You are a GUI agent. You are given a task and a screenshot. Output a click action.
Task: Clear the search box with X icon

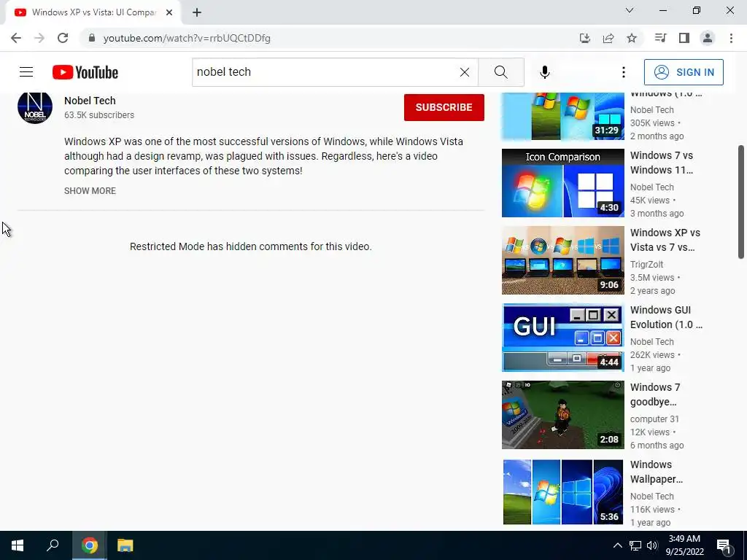click(x=465, y=72)
